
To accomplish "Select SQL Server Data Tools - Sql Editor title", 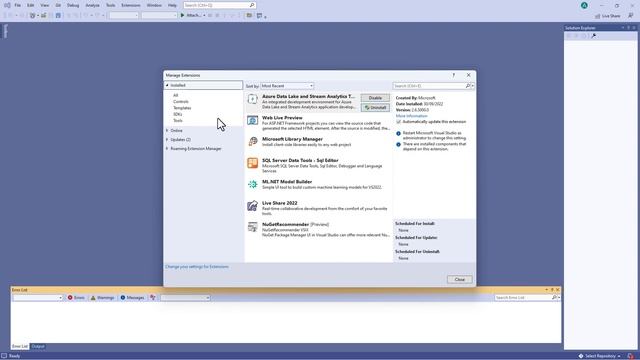I will [300, 160].
